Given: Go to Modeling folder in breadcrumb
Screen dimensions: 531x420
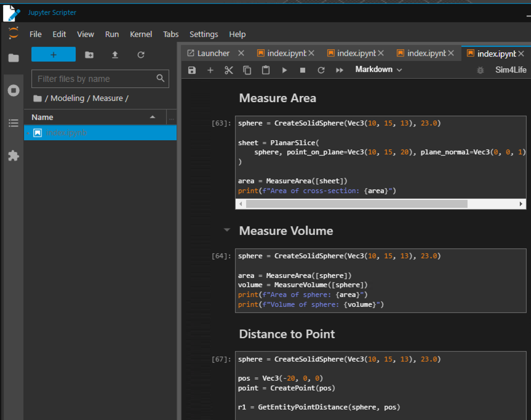Looking at the screenshot, I should tap(68, 98).
